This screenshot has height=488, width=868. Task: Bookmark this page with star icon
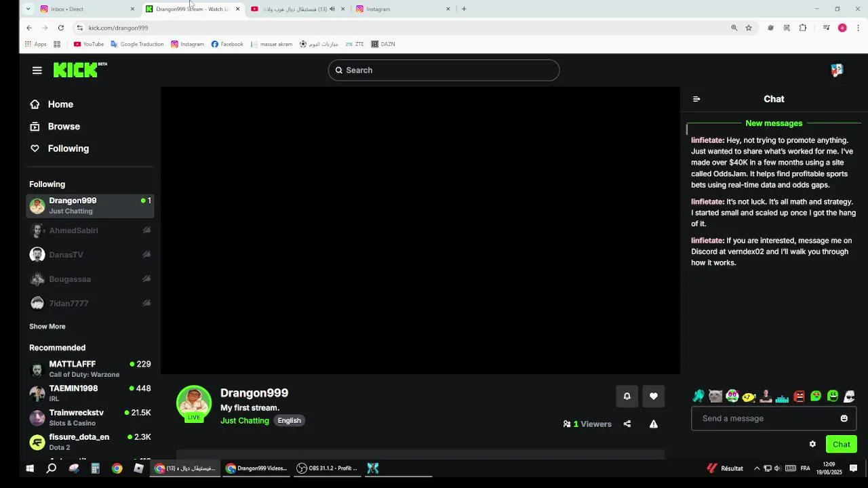tap(749, 28)
